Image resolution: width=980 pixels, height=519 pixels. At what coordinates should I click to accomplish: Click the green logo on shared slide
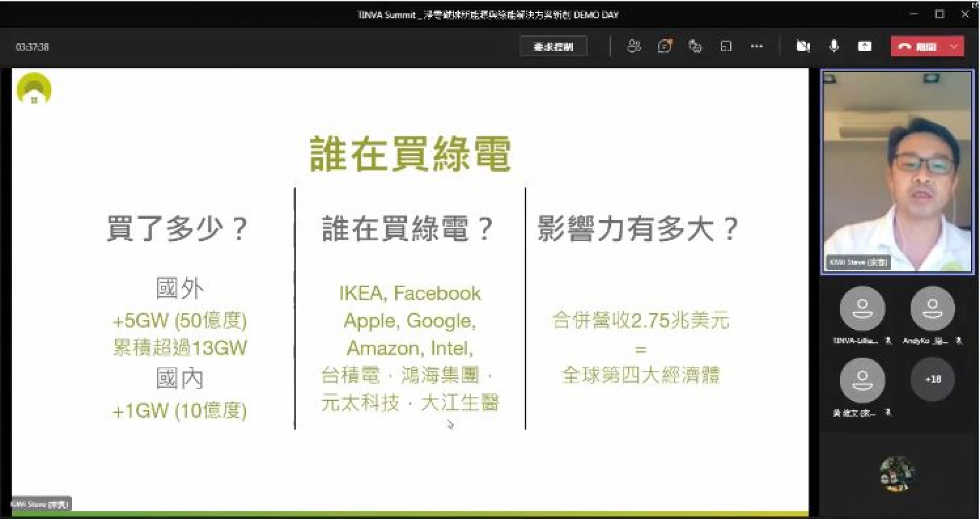[x=34, y=89]
